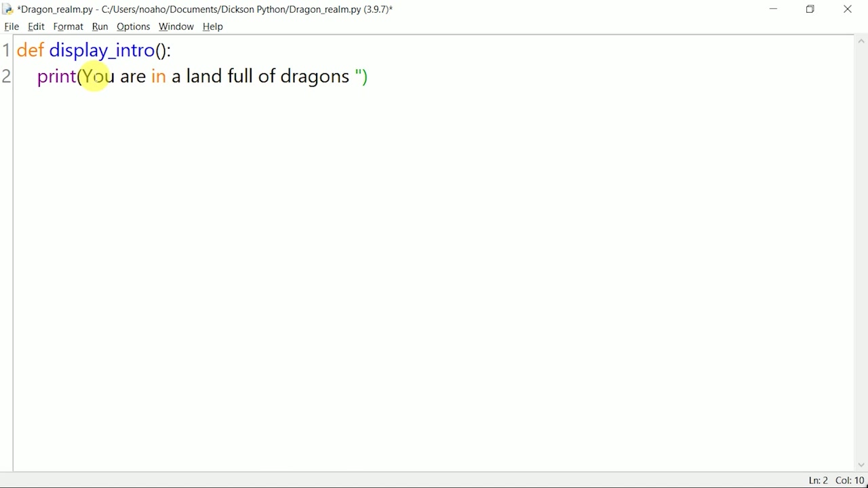Place cursor in 'display_intro' function name

pos(102,50)
